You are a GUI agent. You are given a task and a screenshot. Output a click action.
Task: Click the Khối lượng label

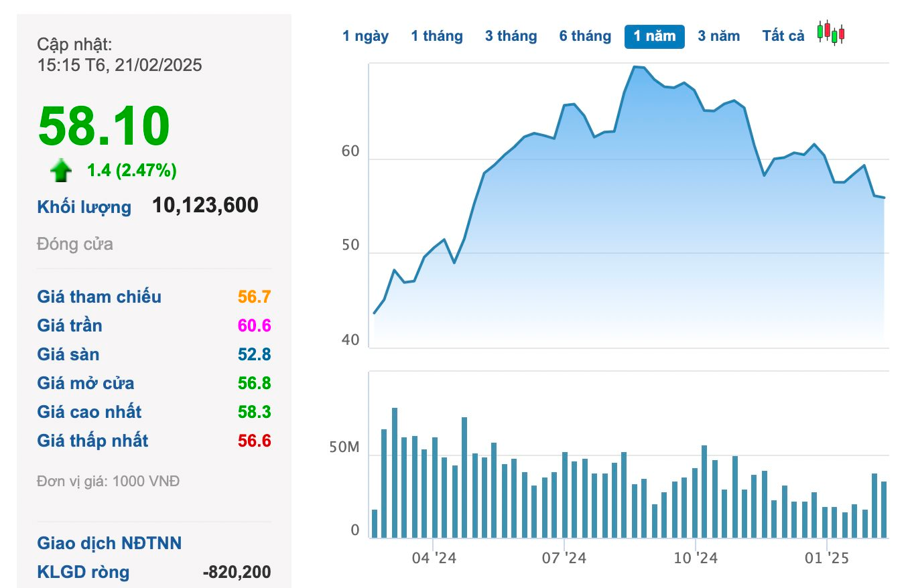pyautogui.click(x=84, y=207)
